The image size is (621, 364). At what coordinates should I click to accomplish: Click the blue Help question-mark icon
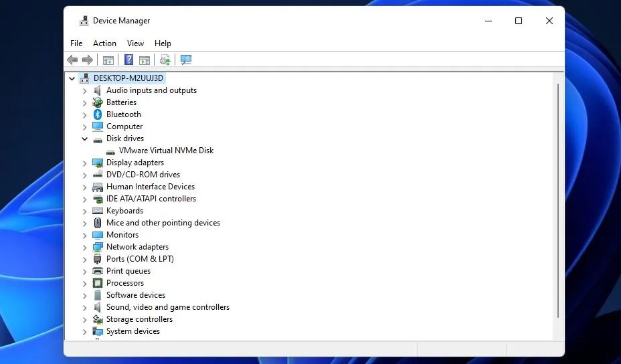pyautogui.click(x=128, y=60)
